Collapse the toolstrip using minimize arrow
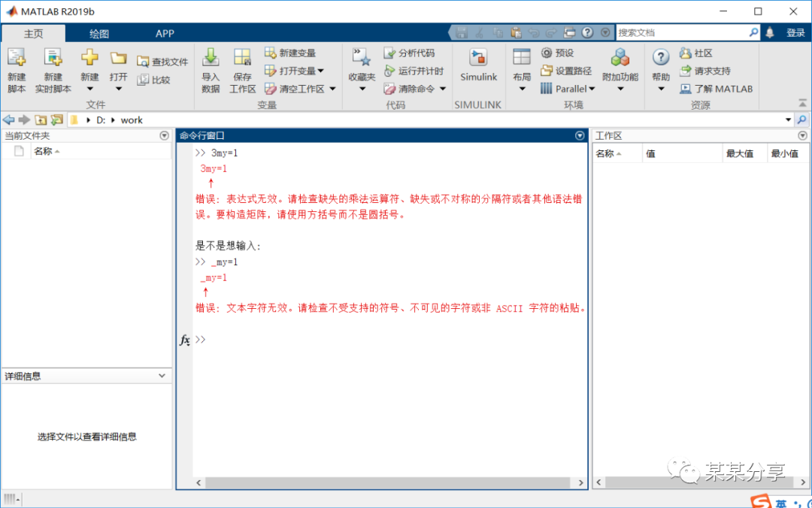The height and width of the screenshot is (508, 812). 802,103
